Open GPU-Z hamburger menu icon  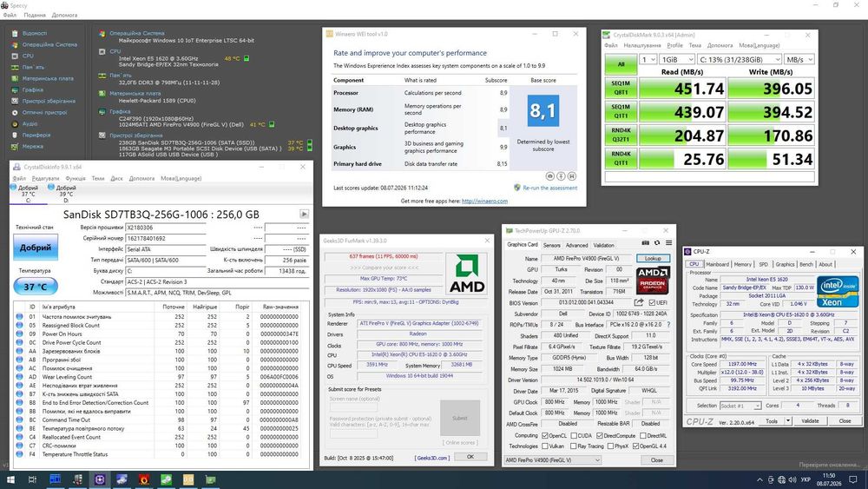tap(668, 243)
